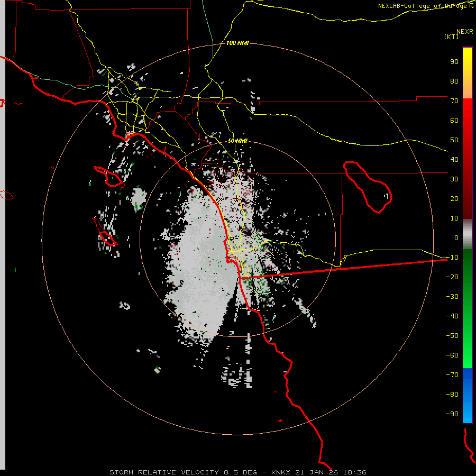Click the 50 NMI range ring label

pos(237,141)
